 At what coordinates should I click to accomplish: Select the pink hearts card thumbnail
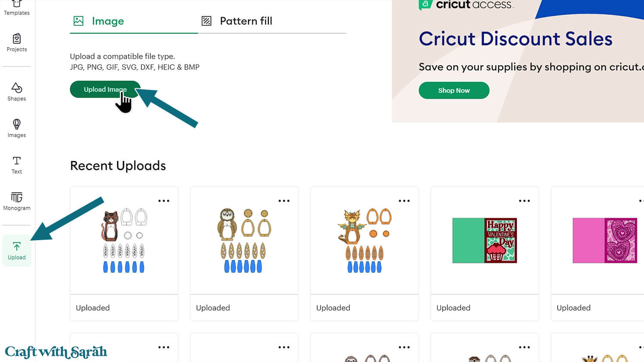tap(604, 241)
